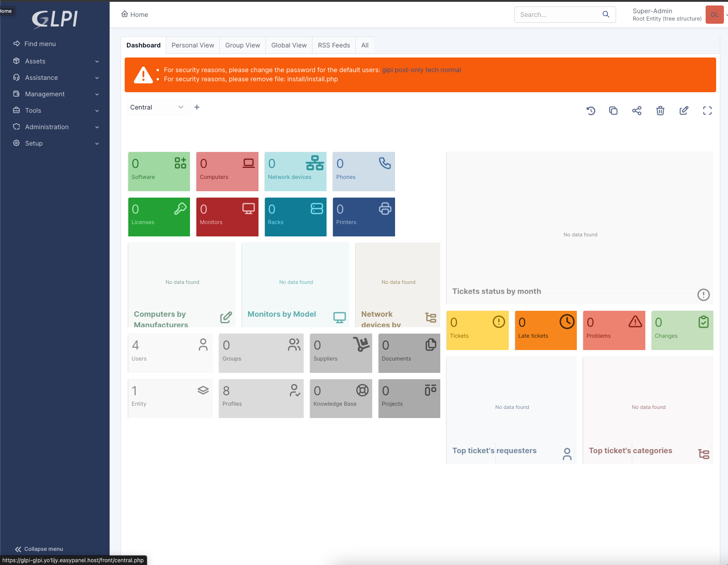Click the delete dashboard trash icon

(x=660, y=110)
